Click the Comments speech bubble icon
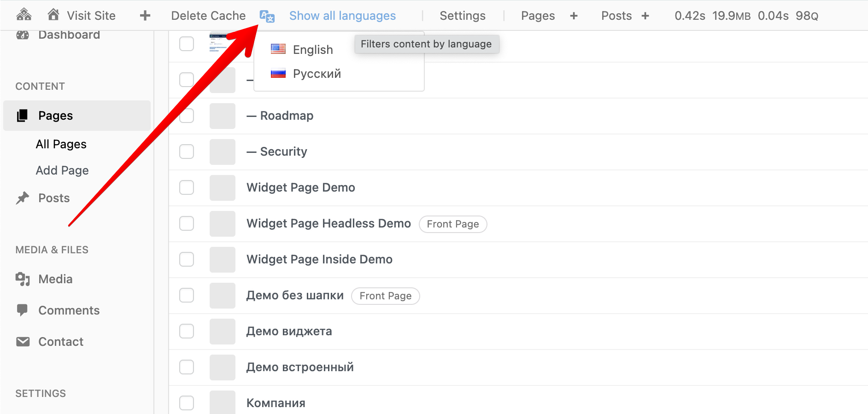 [x=22, y=310]
